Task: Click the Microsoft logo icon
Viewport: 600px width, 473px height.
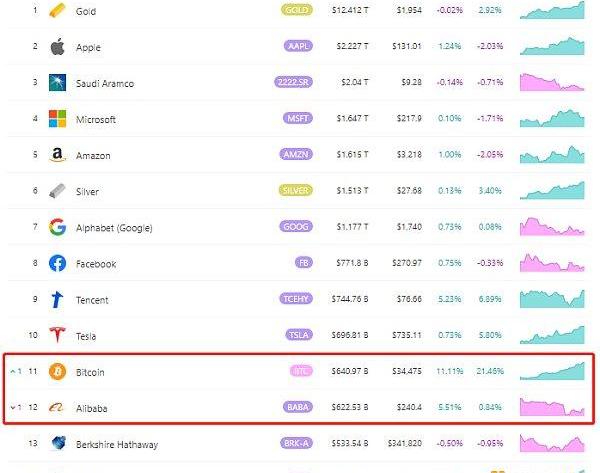Action: 57,119
